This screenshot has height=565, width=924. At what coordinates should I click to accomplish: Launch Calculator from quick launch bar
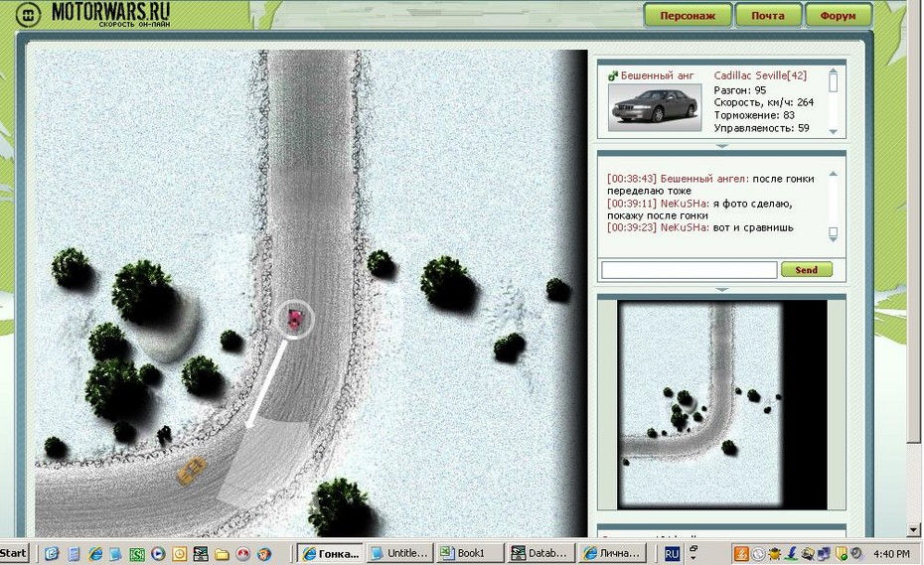pos(74,554)
